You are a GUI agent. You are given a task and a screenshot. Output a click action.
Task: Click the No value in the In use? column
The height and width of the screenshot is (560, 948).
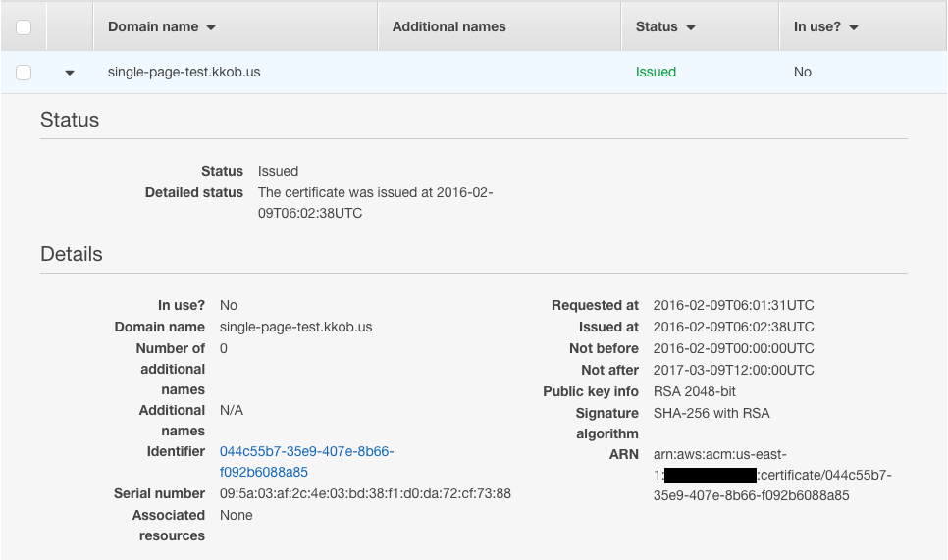tap(802, 72)
